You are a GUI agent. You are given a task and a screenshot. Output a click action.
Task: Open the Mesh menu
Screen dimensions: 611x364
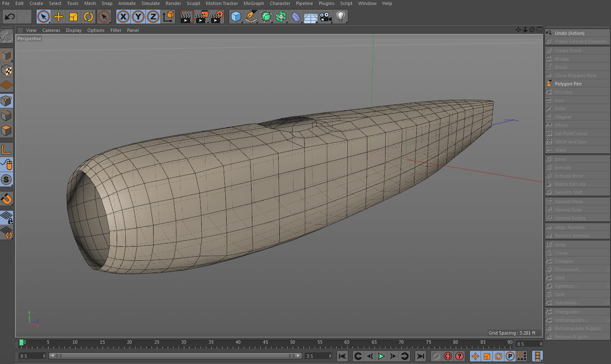coord(90,3)
